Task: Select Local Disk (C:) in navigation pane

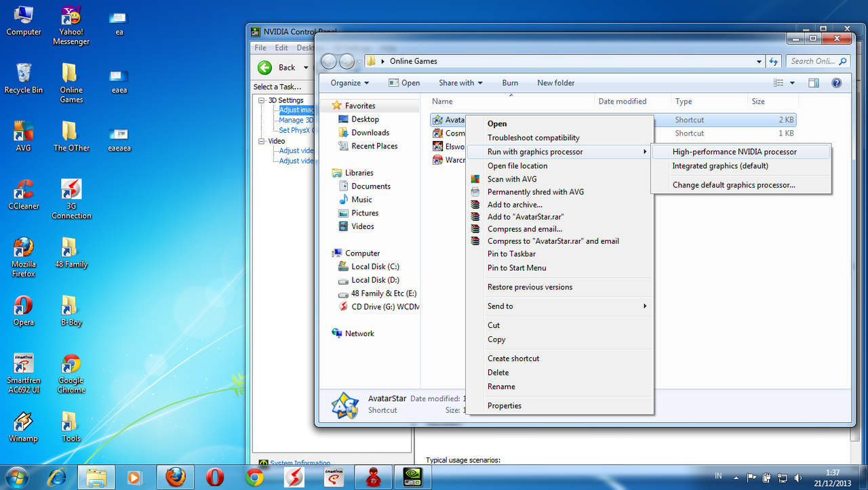Action: (x=375, y=266)
